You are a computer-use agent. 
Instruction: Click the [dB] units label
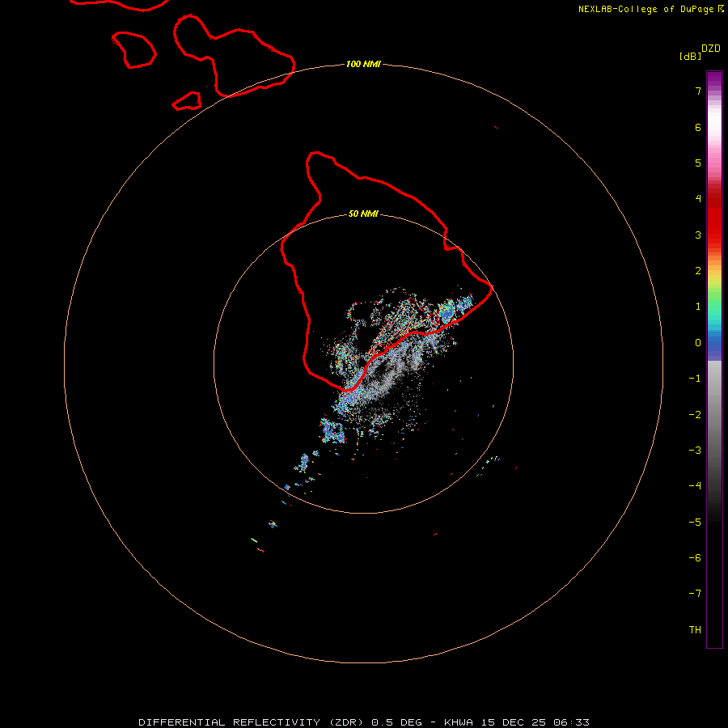690,56
